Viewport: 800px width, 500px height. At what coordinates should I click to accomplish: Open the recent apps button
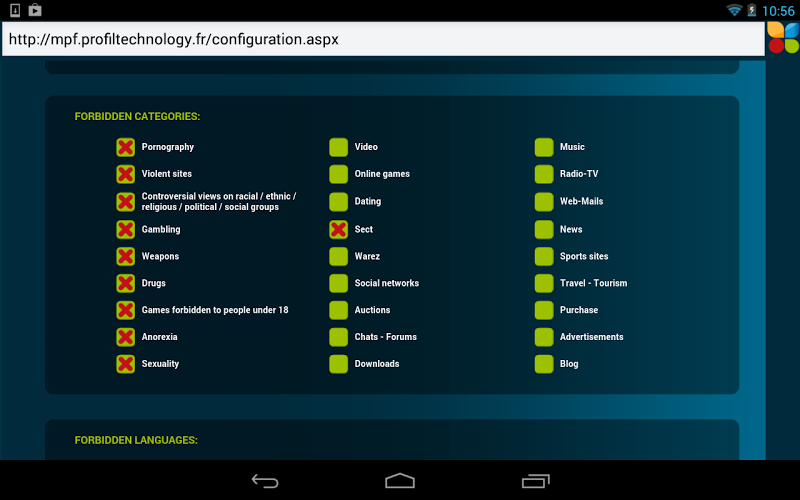(536, 481)
